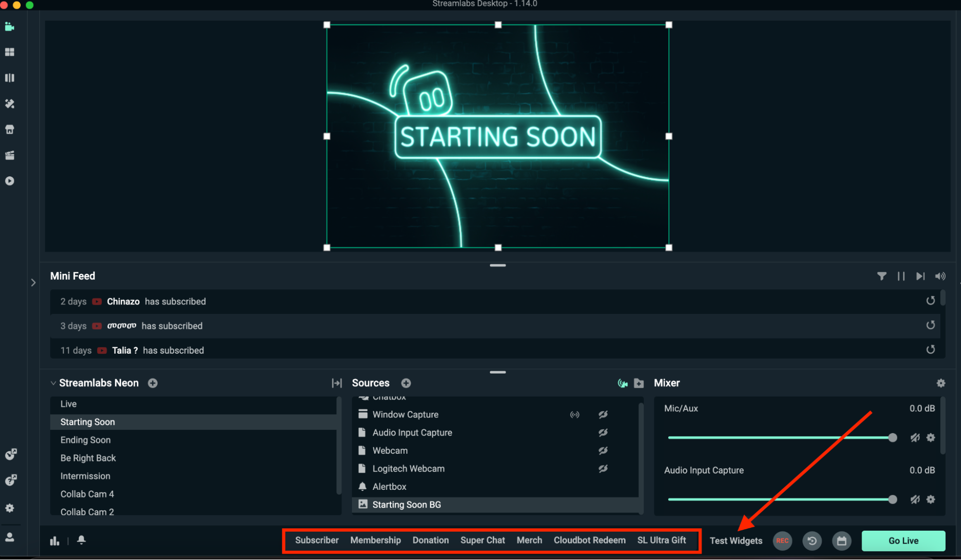
Task: Collapse the Streamlabs Neon scene collection dropdown
Action: coord(53,383)
